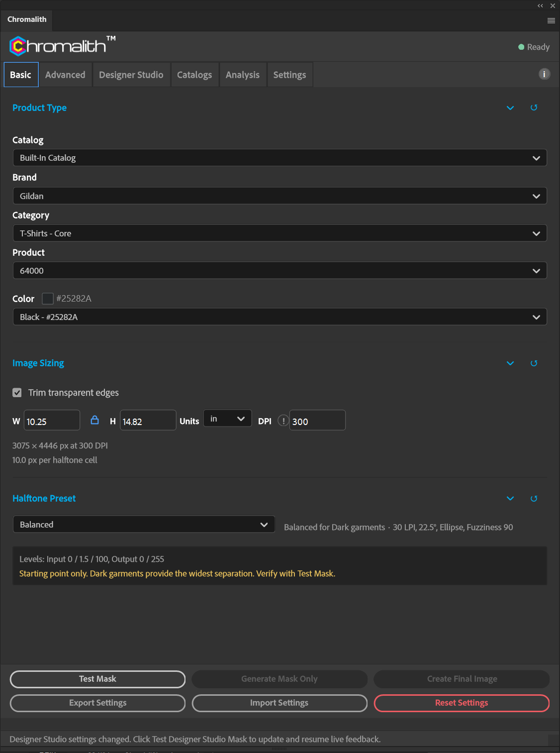Open the Designer Studio tab
Screen dimensions: 560x753
click(x=131, y=75)
